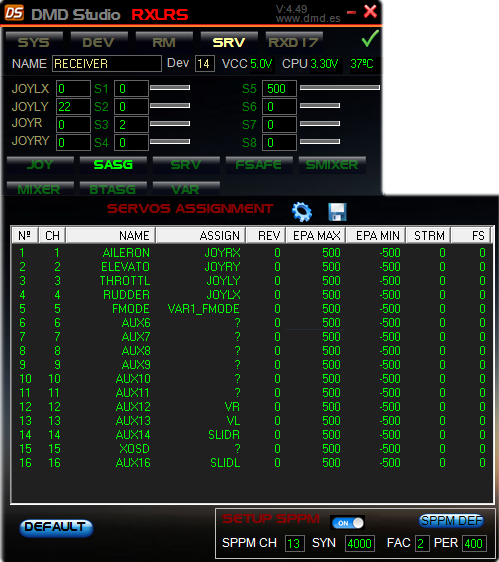This screenshot has width=499, height=562.
Task: Select the BTASG button
Action: point(113,189)
